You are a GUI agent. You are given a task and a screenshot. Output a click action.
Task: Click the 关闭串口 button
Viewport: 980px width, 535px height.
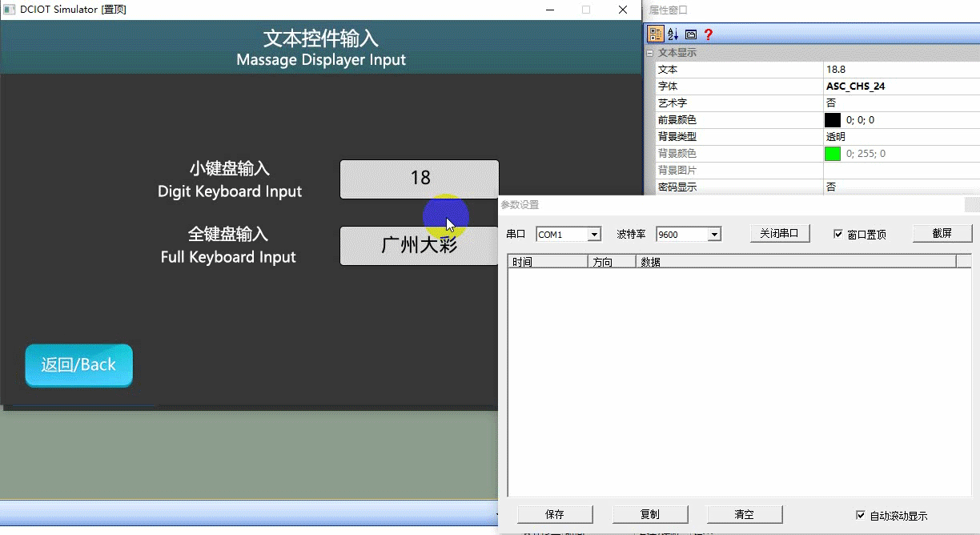click(780, 233)
